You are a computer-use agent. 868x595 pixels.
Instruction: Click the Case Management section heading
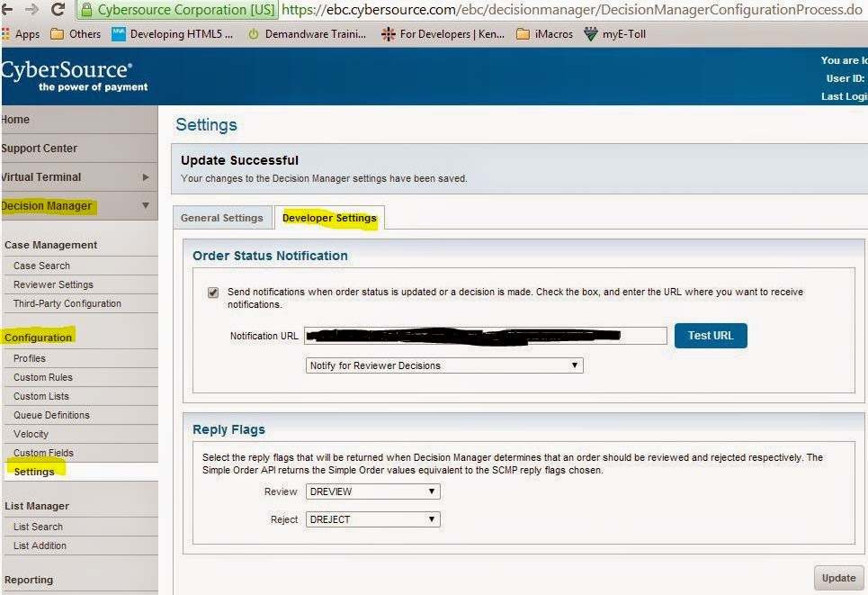tap(51, 245)
